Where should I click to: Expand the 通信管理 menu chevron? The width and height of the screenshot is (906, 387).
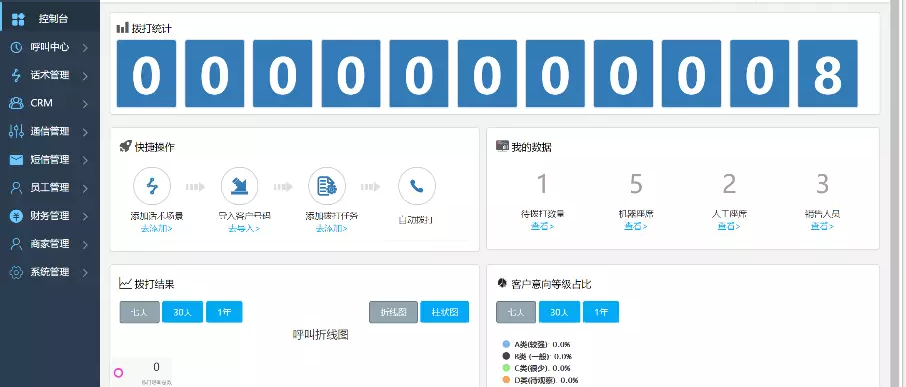click(85, 132)
